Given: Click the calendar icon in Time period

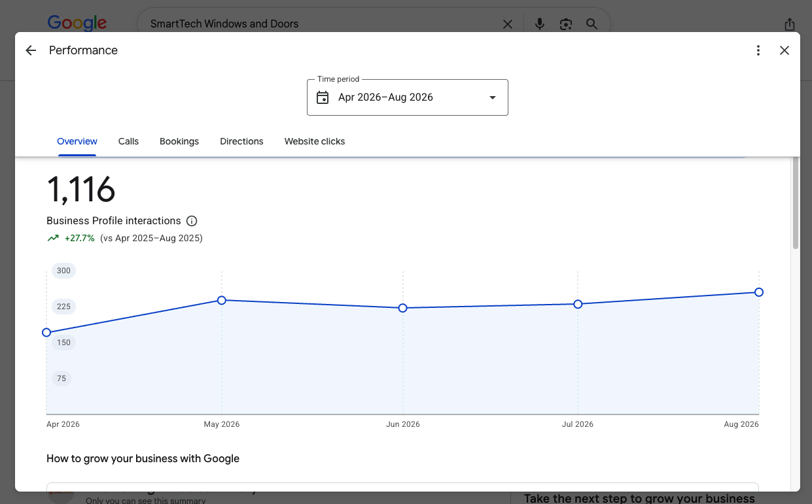Looking at the screenshot, I should 323,97.
